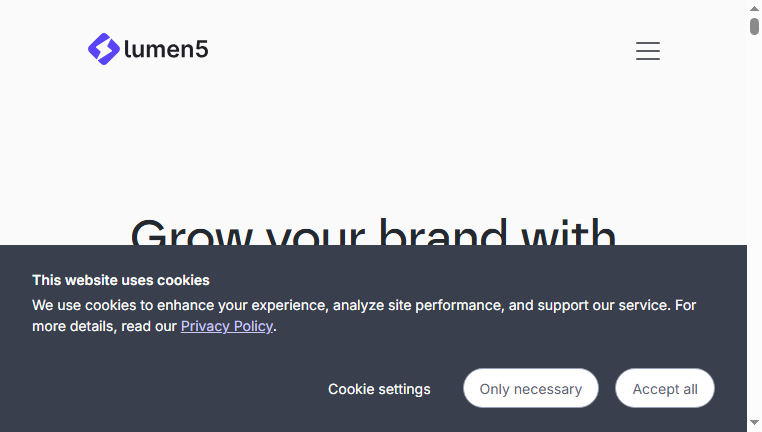Click the scrollbar down arrow

pos(754,423)
